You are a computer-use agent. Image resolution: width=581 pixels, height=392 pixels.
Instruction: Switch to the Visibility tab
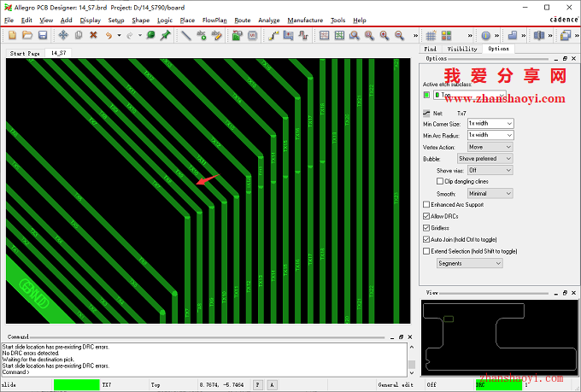click(461, 49)
